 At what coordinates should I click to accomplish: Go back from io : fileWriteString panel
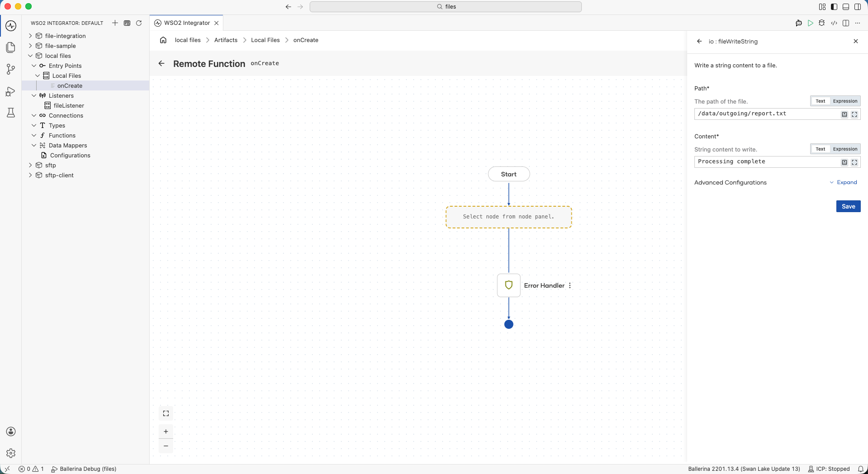(x=699, y=41)
